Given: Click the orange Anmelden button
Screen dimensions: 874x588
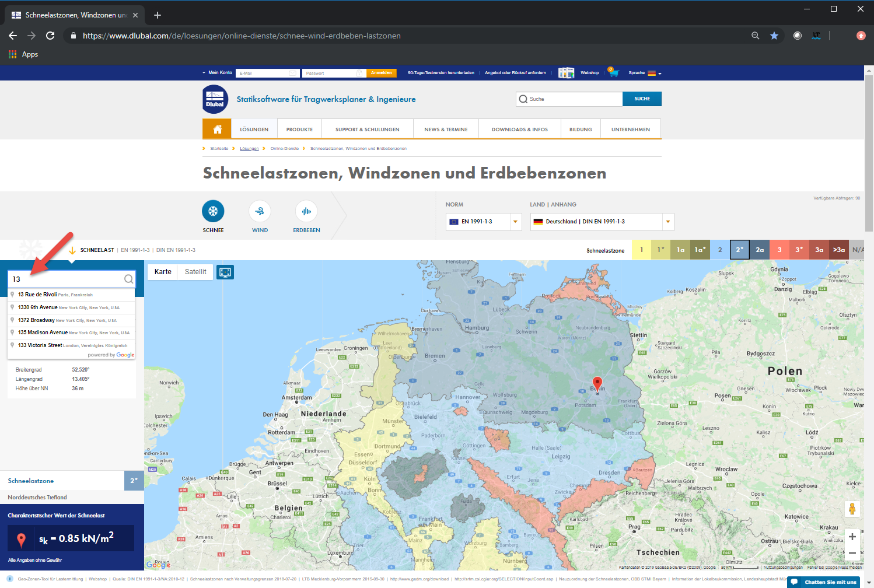Looking at the screenshot, I should pos(382,73).
